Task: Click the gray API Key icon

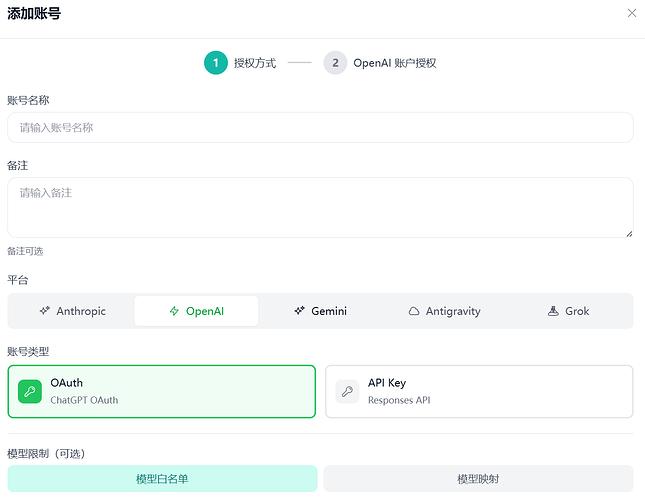Action: pos(347,391)
